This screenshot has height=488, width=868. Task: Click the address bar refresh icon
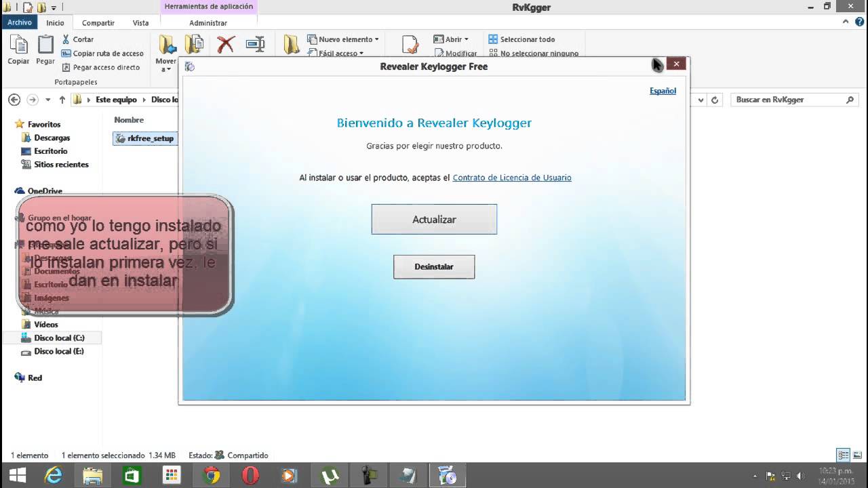(x=715, y=100)
